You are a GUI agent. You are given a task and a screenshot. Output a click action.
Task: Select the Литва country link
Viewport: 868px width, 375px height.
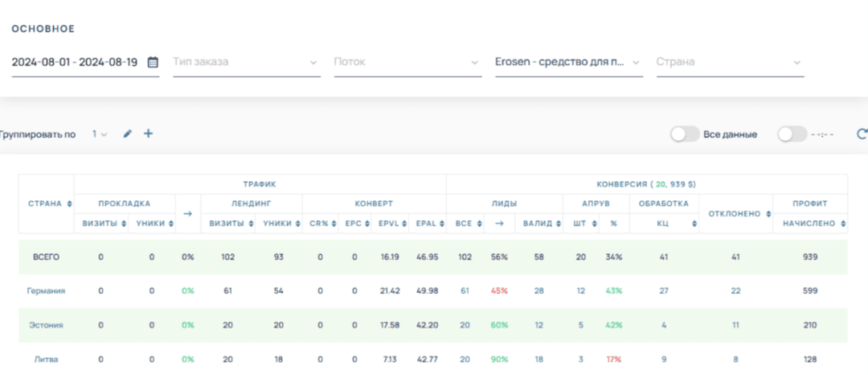coord(46,360)
